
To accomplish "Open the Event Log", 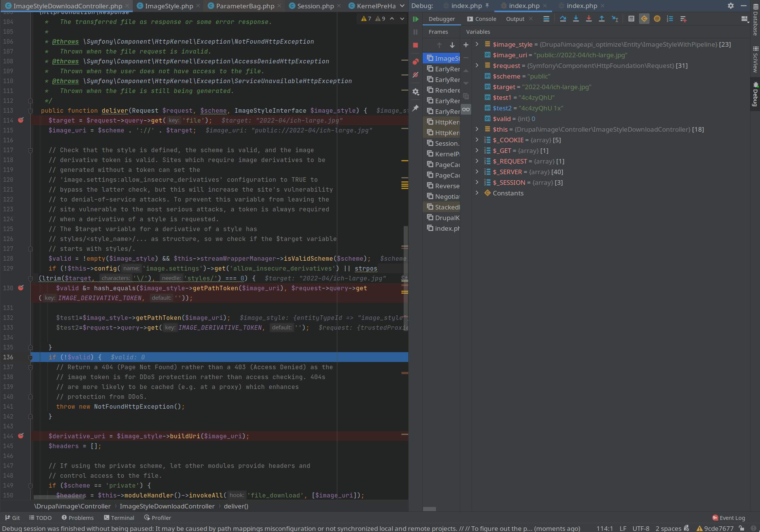I will pyautogui.click(x=728, y=518).
